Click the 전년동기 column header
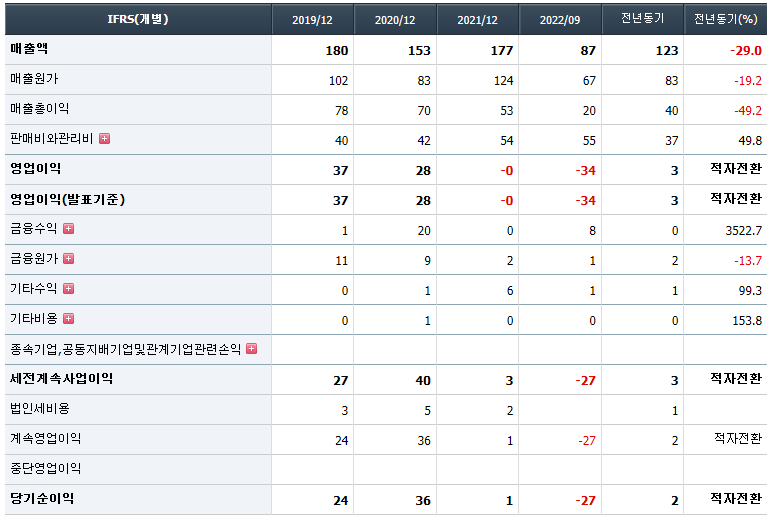 click(642, 19)
